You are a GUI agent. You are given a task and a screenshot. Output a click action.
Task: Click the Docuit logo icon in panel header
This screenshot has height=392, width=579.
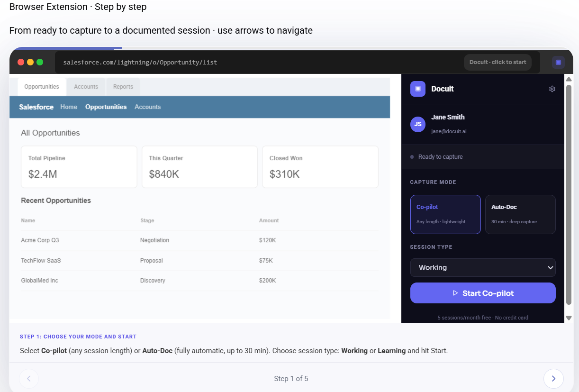point(418,89)
